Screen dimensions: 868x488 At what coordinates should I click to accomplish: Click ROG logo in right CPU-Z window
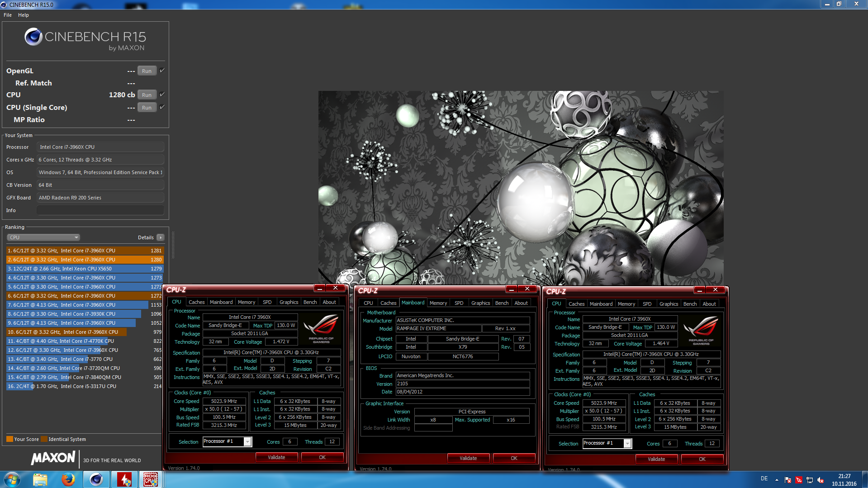point(701,331)
